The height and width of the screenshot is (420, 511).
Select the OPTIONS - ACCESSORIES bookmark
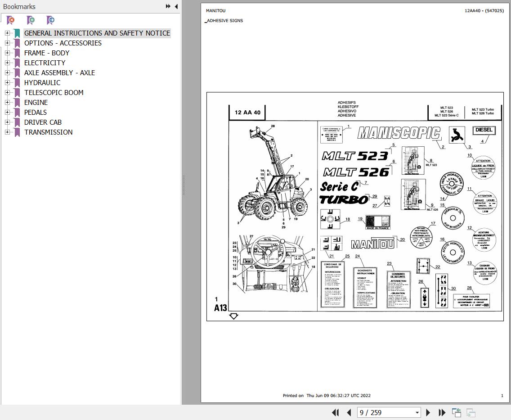pyautogui.click(x=63, y=43)
